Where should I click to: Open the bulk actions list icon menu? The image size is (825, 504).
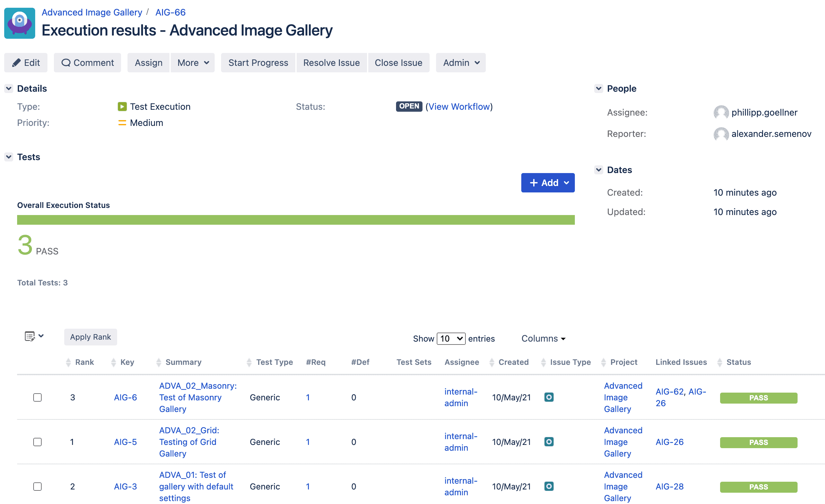pyautogui.click(x=34, y=336)
